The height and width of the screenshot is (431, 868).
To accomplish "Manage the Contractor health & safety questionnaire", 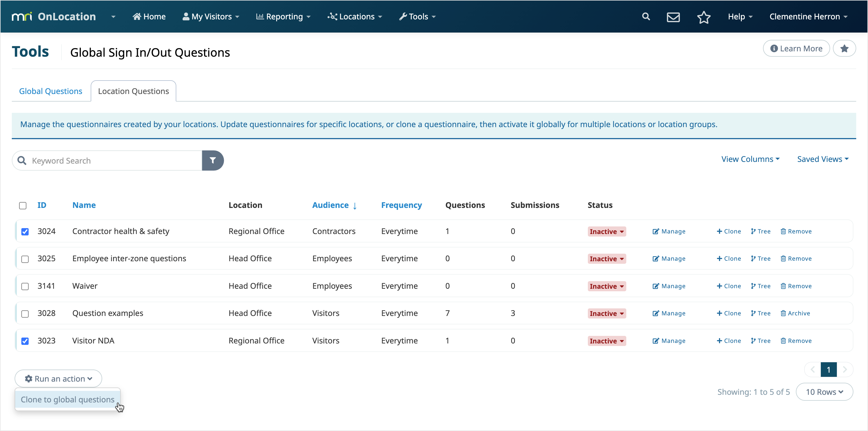I will (669, 231).
